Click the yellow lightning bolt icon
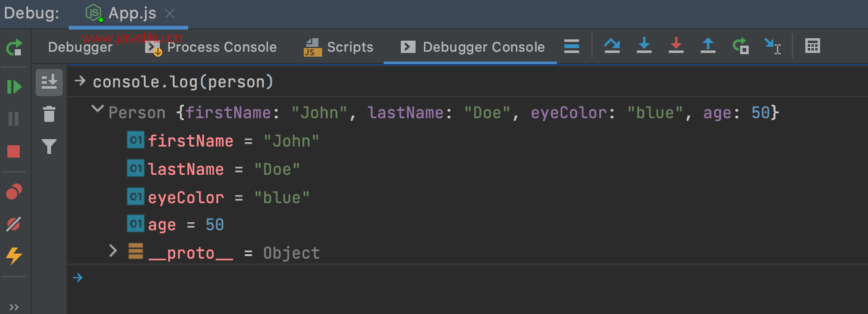This screenshot has height=314, width=868. 14,256
